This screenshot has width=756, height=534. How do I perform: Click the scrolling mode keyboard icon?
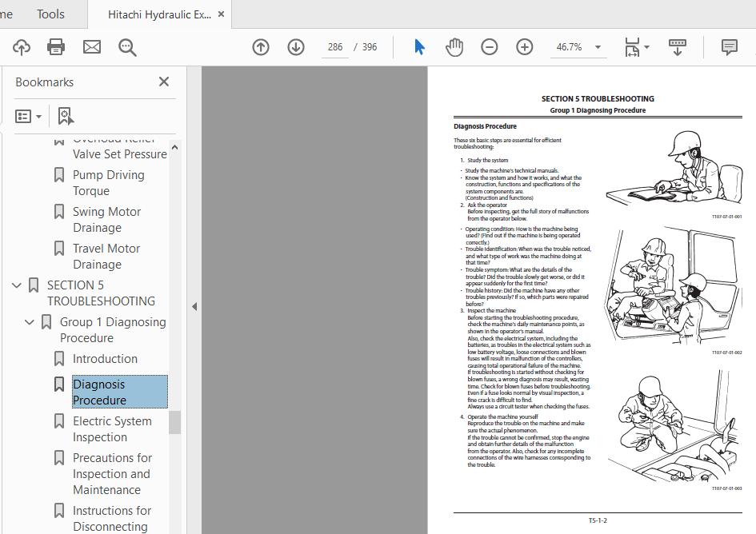point(678,47)
